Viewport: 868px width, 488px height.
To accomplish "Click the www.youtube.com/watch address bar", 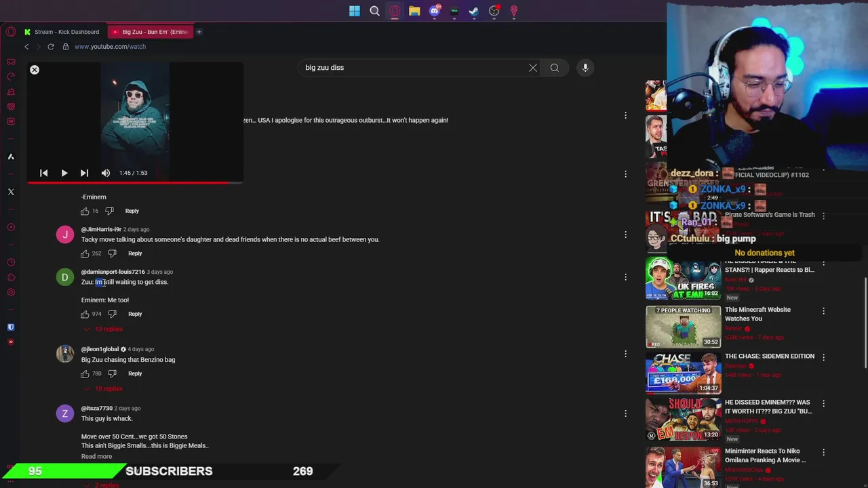I will 110,47.
